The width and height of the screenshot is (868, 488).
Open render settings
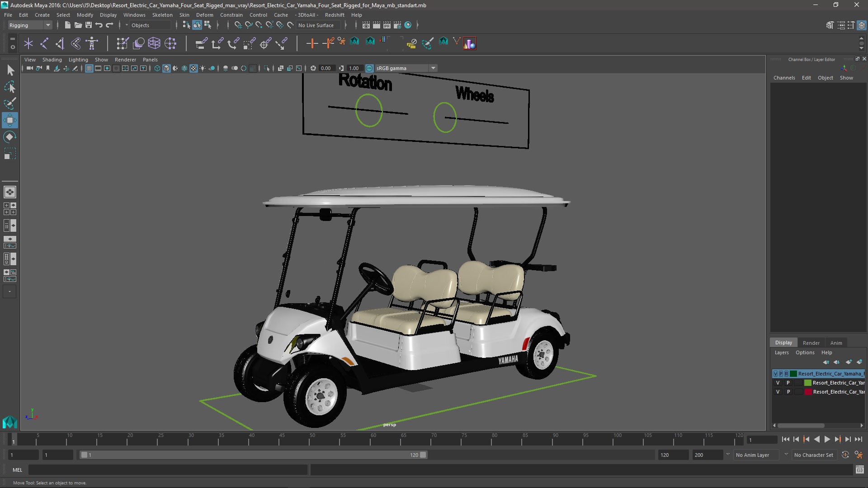[x=397, y=25]
